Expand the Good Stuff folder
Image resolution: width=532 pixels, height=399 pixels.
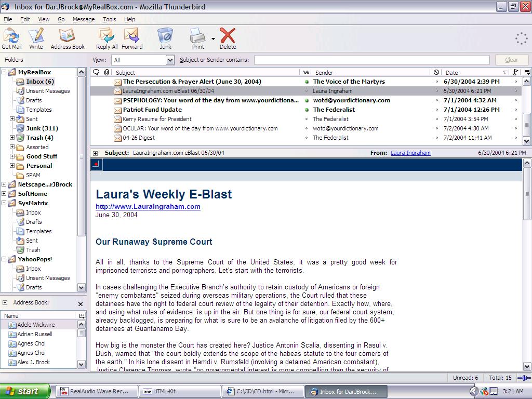[x=12, y=156]
